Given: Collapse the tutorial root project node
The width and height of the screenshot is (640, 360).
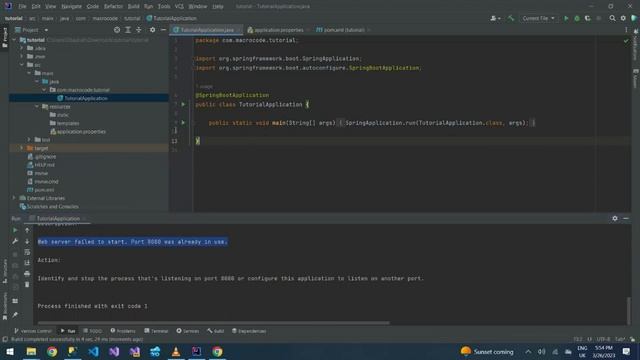Looking at the screenshot, I should [14, 40].
